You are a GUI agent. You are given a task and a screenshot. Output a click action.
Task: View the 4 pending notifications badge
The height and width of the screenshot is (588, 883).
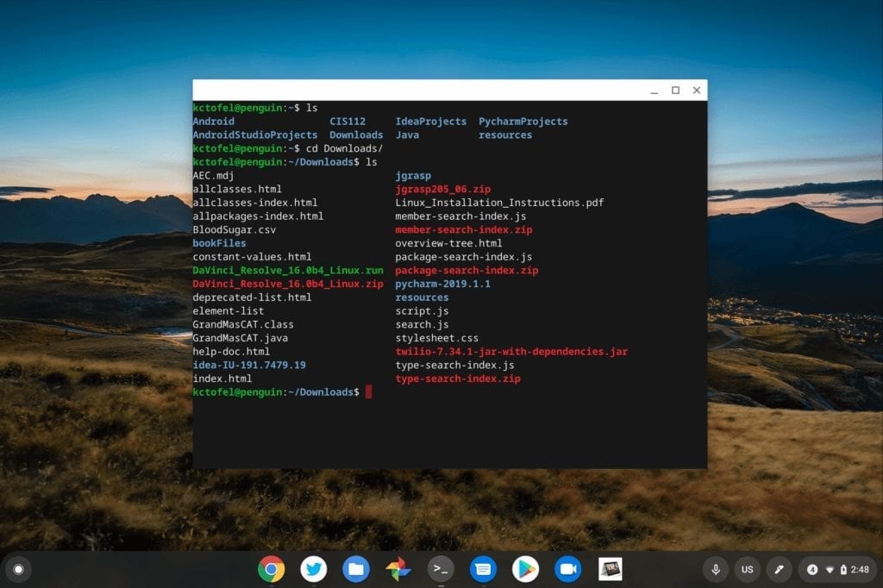(812, 569)
